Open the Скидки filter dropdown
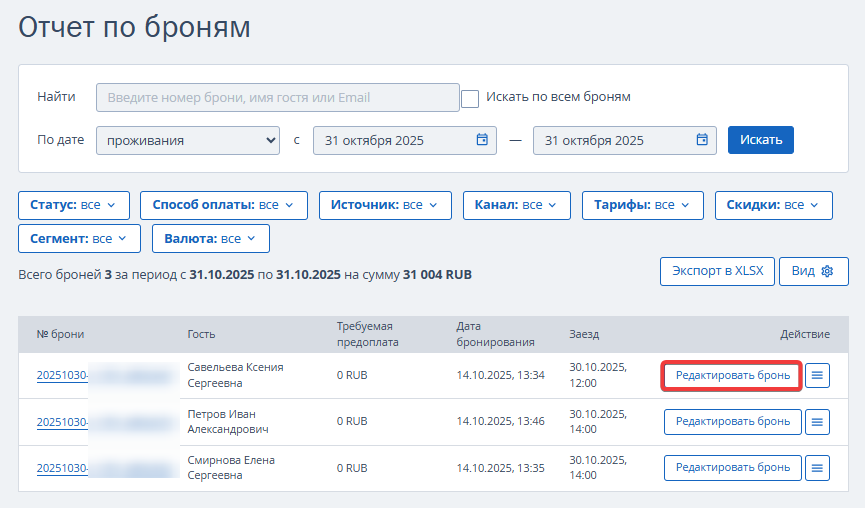 [x=773, y=205]
